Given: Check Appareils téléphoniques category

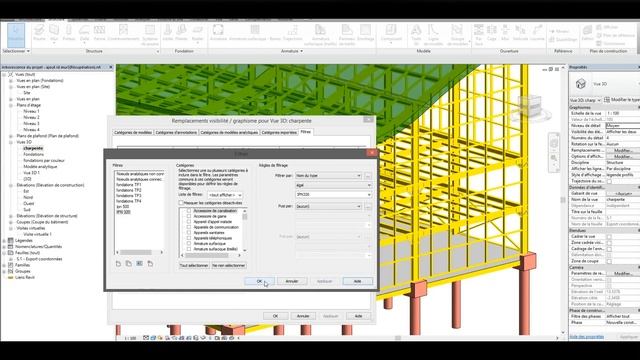Looking at the screenshot, I should click(x=189, y=238).
